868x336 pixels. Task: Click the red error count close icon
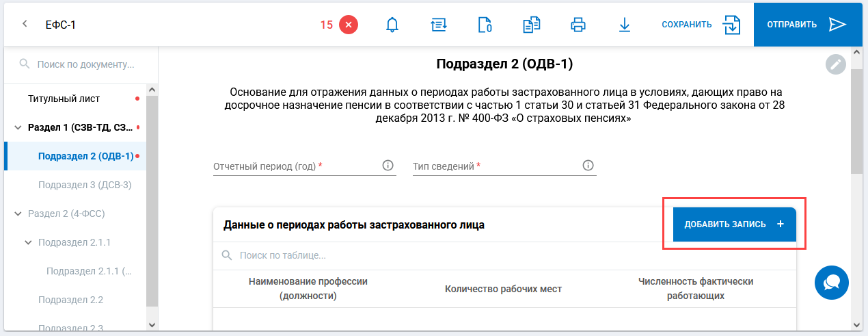(x=349, y=25)
